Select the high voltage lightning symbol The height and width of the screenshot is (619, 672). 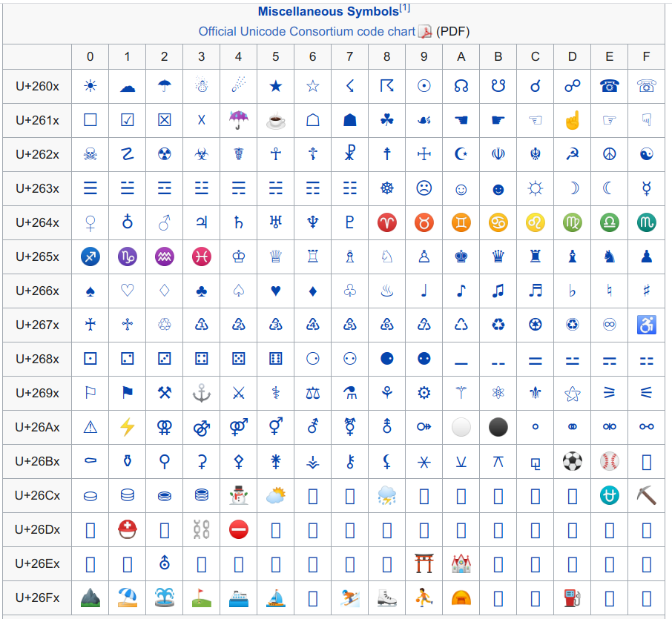[127, 427]
